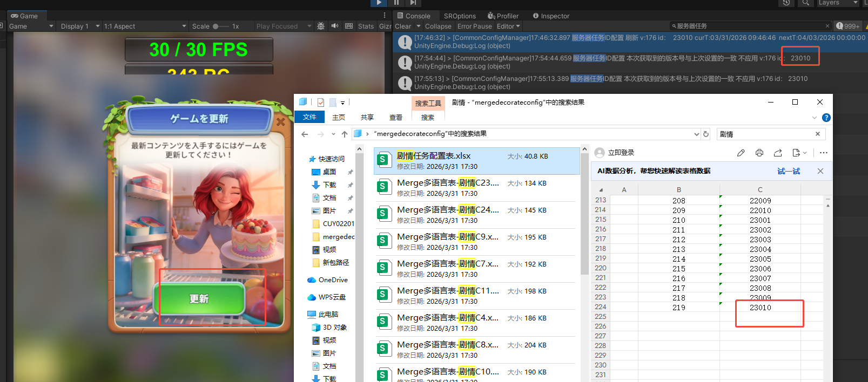868x382 pixels.
Task: Open Explorer help question mark icon
Action: coord(826,118)
